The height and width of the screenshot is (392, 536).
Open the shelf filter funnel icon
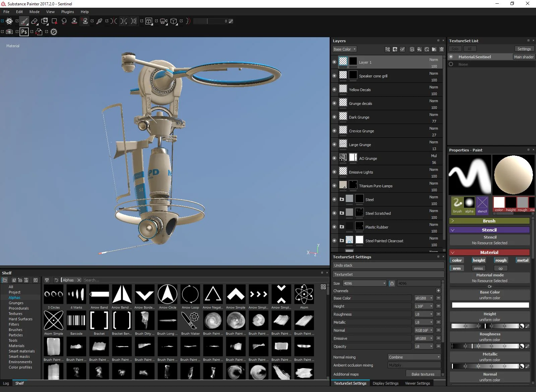coord(47,280)
